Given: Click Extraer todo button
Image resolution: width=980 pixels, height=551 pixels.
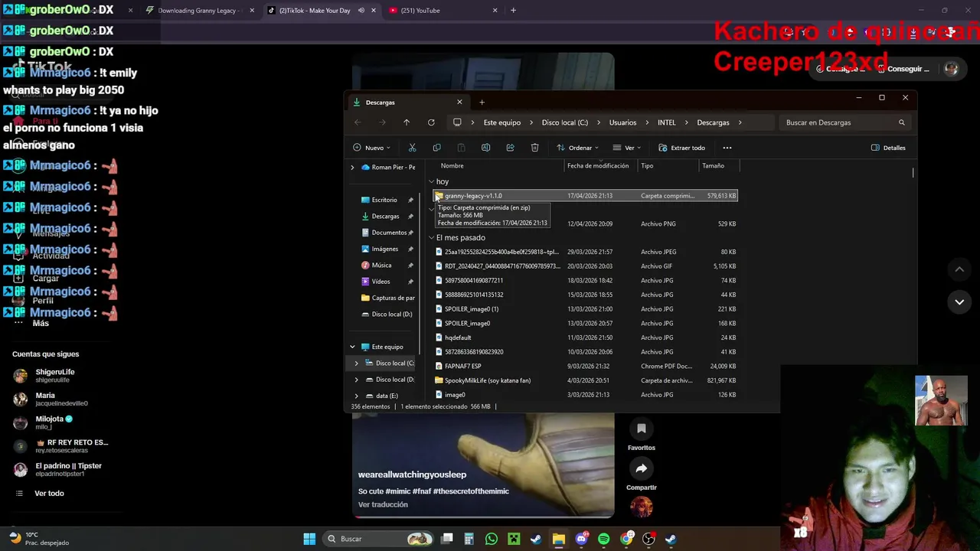Looking at the screenshot, I should coord(682,148).
